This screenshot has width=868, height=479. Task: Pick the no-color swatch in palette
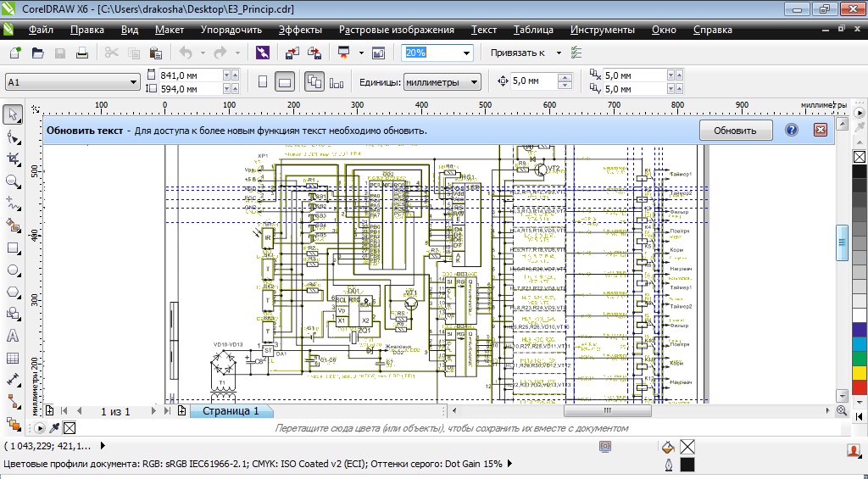[860, 158]
